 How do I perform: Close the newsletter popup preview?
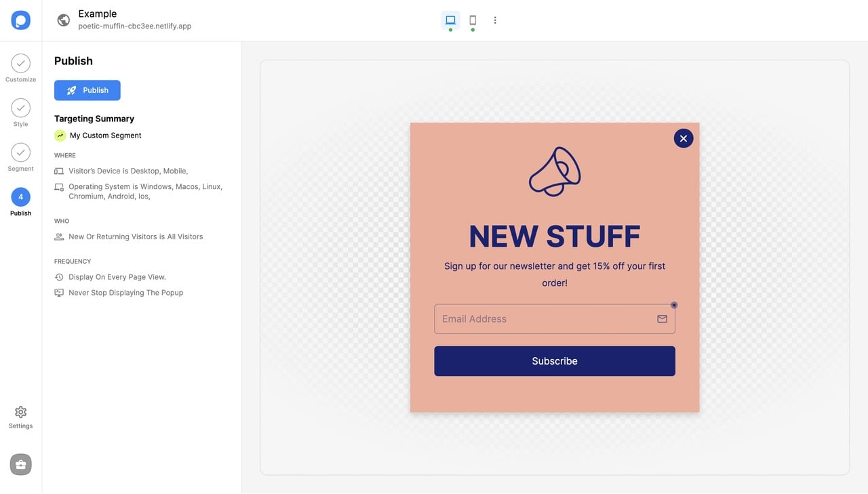683,138
